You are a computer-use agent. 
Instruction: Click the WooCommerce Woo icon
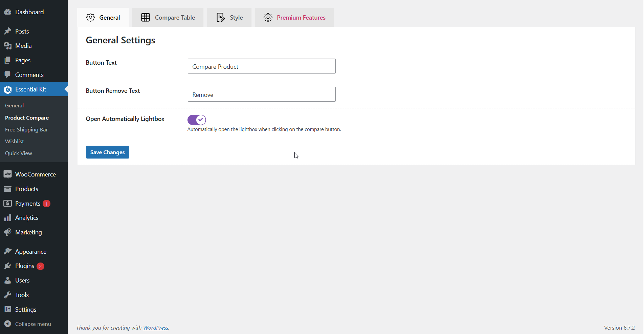pos(7,174)
